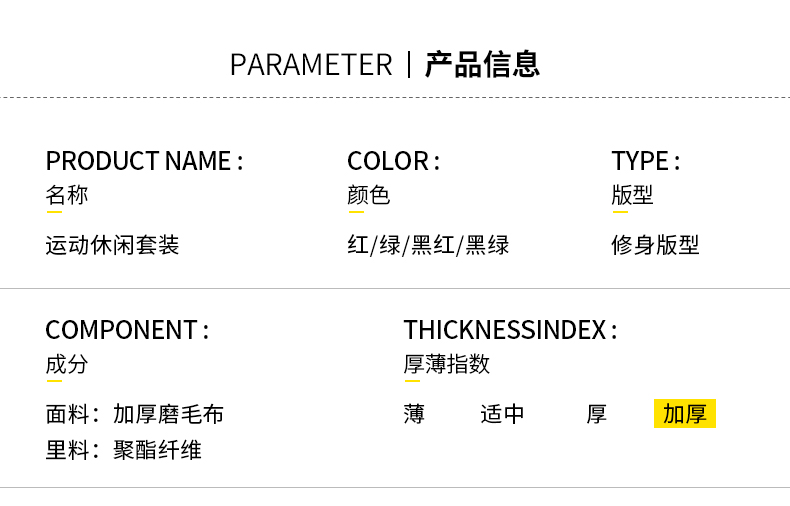Click the 面料: 加厚磨毛布 line
This screenshot has width=790, height=506.
pos(135,414)
